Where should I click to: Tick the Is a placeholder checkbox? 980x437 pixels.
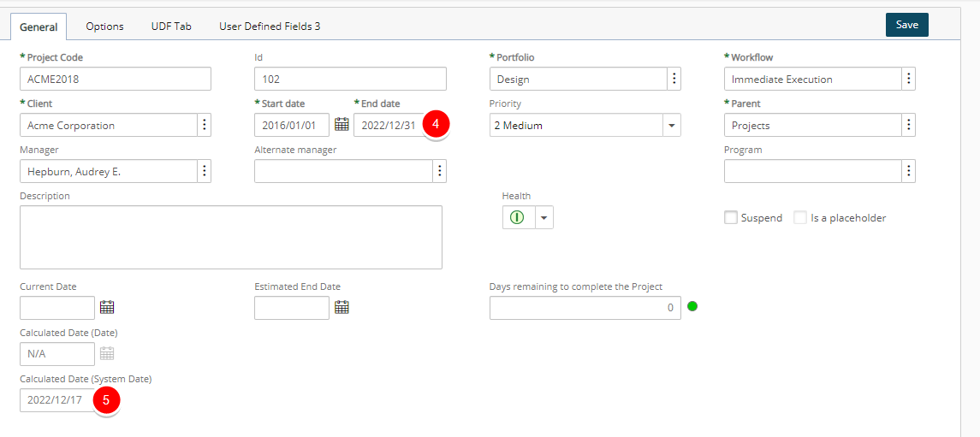[800, 218]
